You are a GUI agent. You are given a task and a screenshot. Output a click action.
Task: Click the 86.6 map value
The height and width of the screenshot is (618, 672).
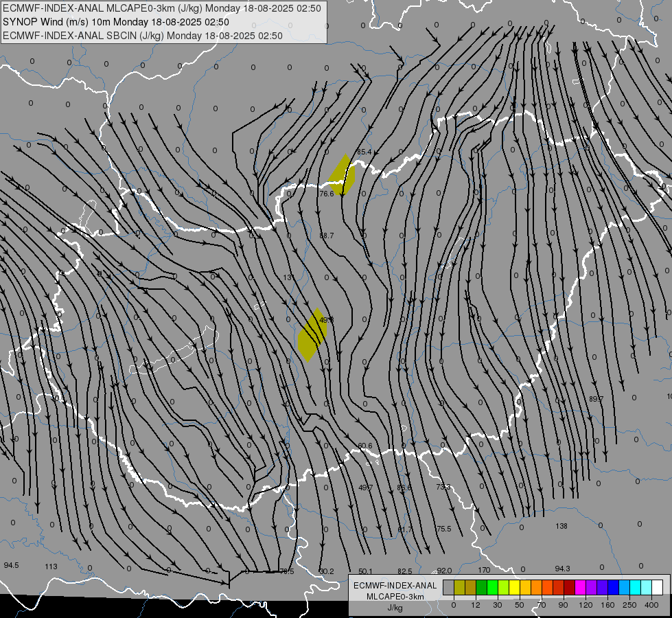[404, 488]
